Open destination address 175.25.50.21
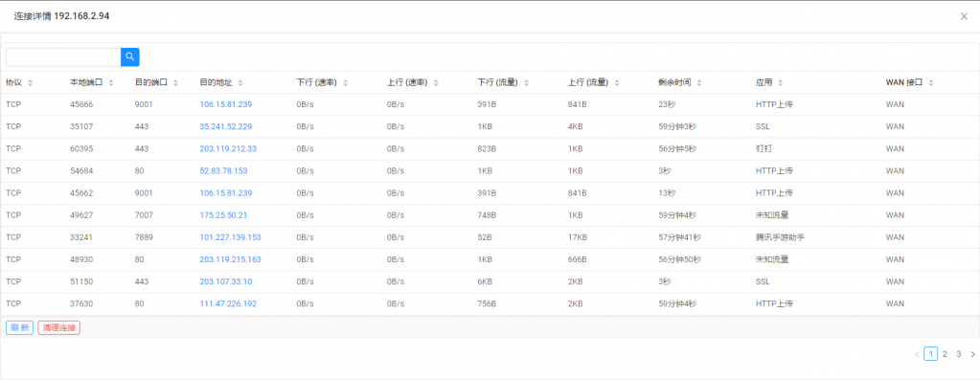 point(223,215)
